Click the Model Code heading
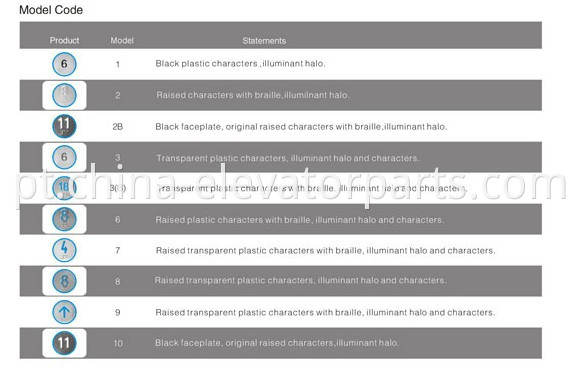Image resolution: width=580 pixels, height=371 pixels. tap(51, 10)
